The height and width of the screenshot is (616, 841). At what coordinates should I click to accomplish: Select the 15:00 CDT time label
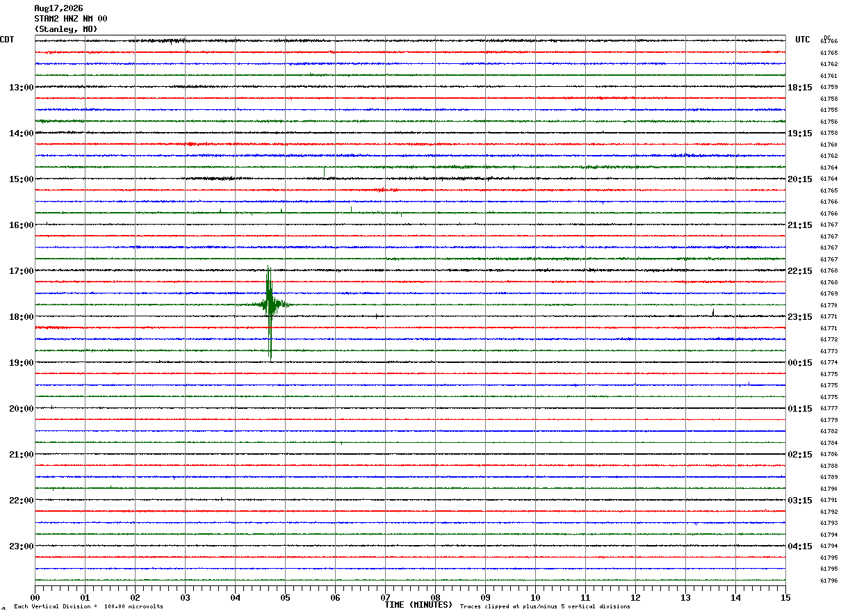[21, 179]
